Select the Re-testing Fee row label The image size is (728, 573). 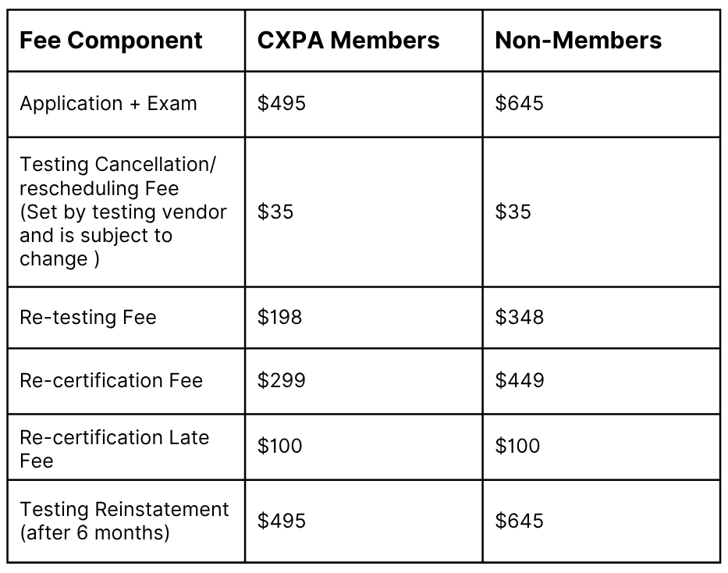coord(88,318)
